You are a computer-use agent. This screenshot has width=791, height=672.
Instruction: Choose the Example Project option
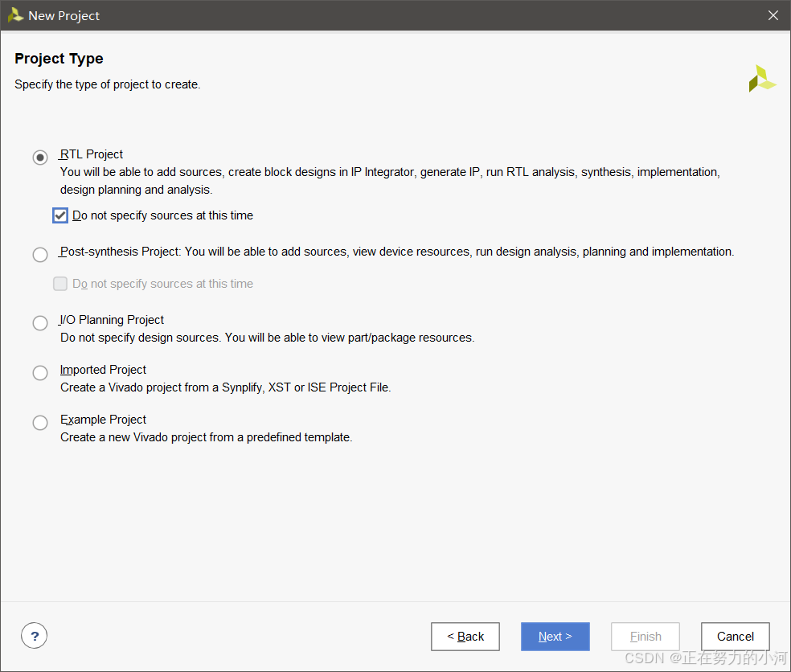pyautogui.click(x=40, y=422)
